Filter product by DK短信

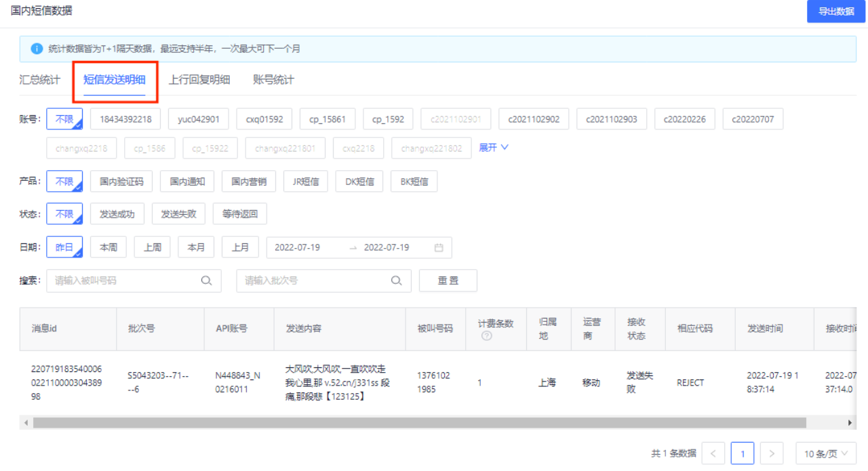click(x=359, y=182)
